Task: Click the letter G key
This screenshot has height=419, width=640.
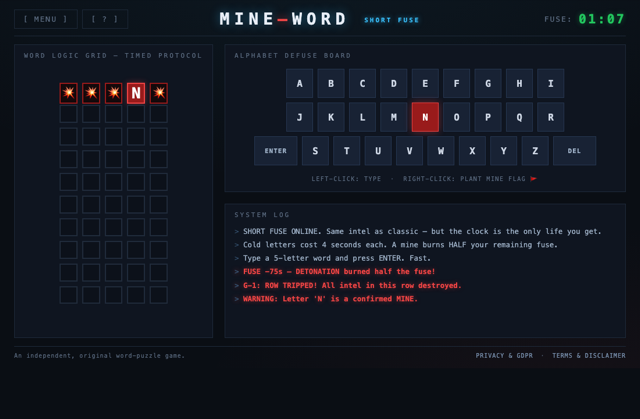Action: click(488, 84)
